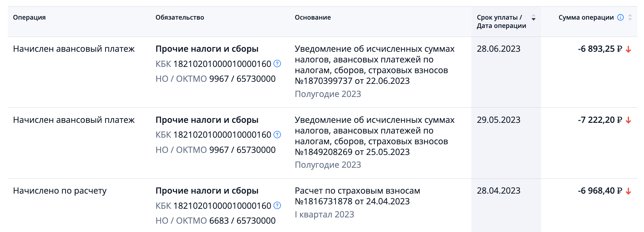Click the red down arrow next to -6 968,40 ₽
This screenshot has height=232, width=644.
pos(629,191)
